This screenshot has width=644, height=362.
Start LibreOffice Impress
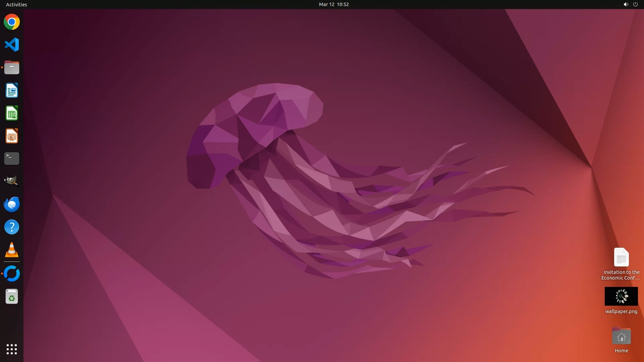tap(12, 136)
